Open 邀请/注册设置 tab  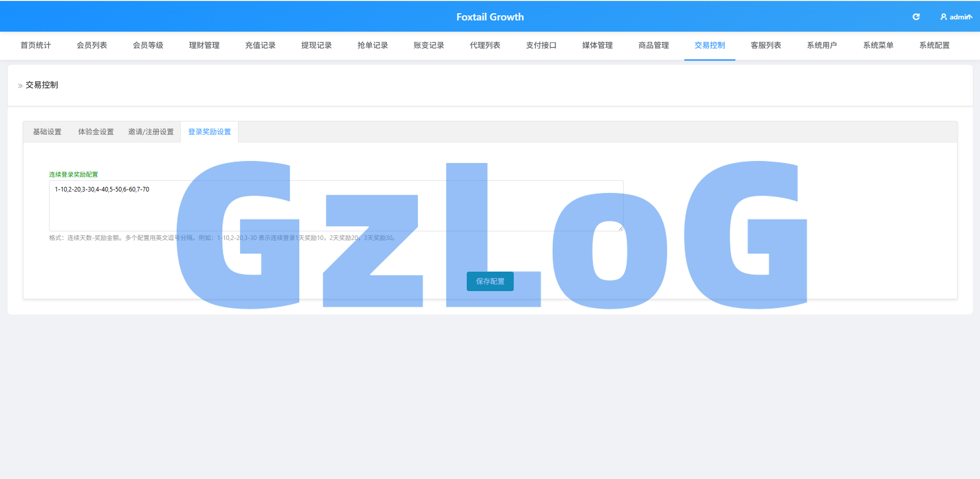pyautogui.click(x=151, y=132)
